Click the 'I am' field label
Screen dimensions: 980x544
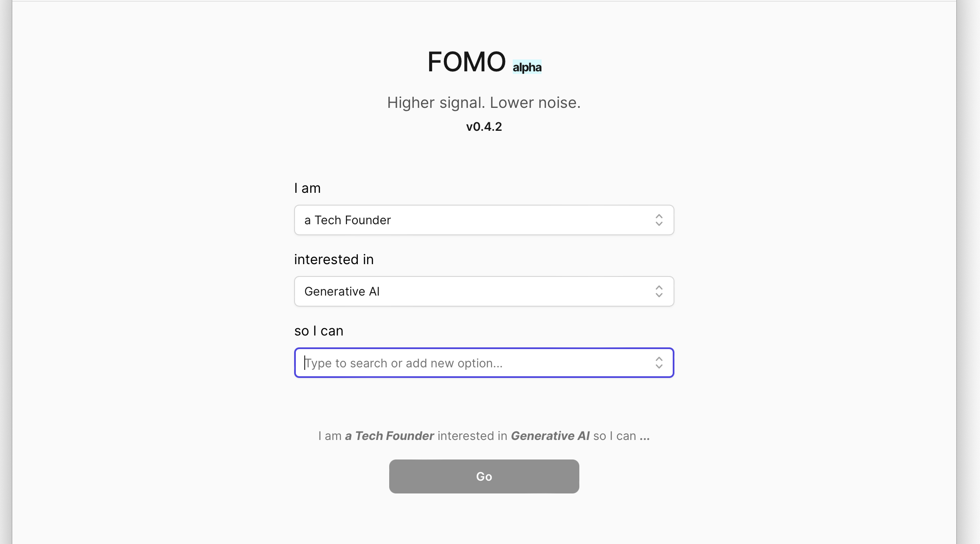tap(307, 188)
